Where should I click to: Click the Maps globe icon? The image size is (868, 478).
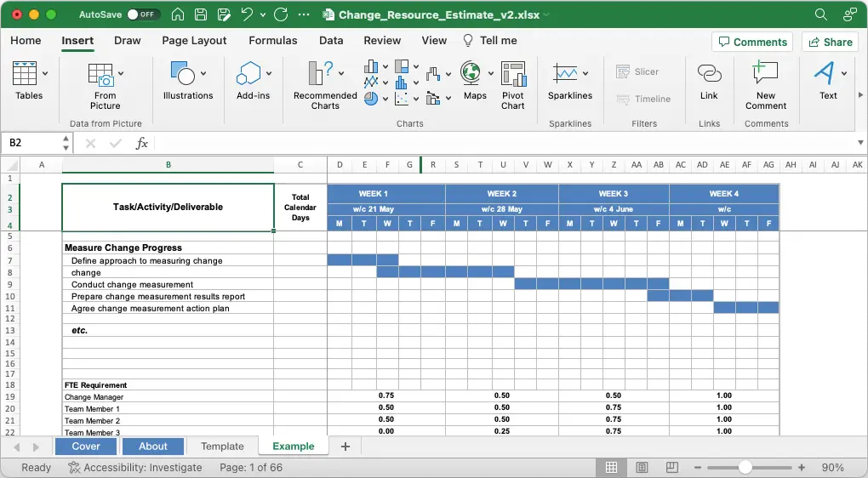(471, 73)
